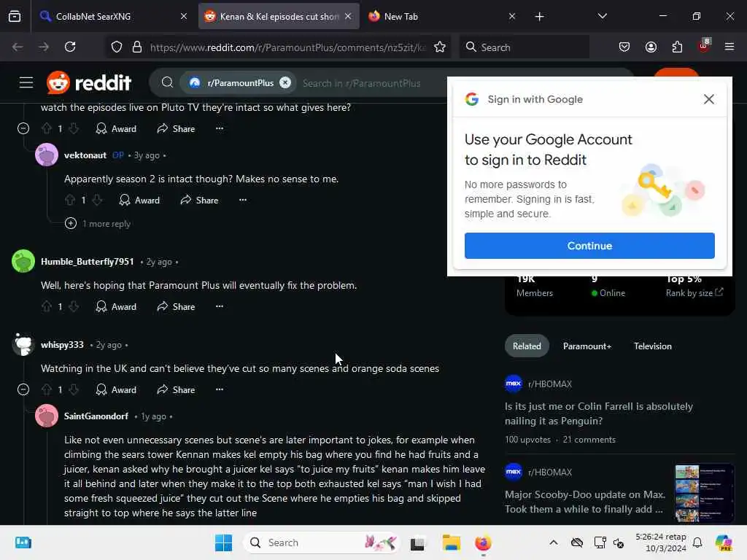747x560 pixels.
Task: Open whispy333's user profile
Action: pyautogui.click(x=62, y=345)
